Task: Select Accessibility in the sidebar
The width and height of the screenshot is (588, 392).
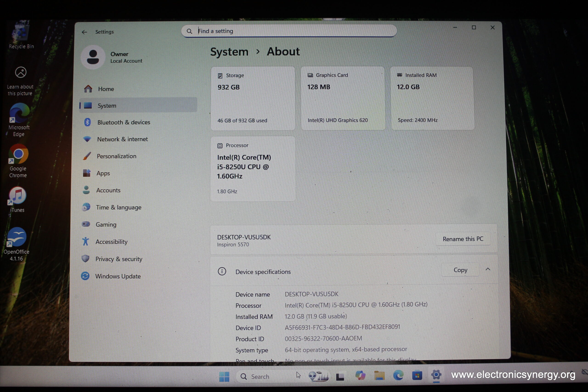Action: pos(111,242)
